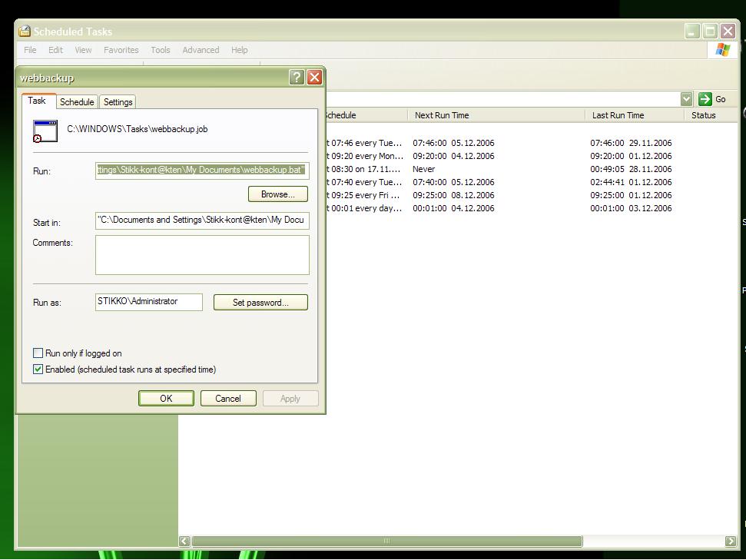Uncheck Enabled scheduled task checkbox

38,369
